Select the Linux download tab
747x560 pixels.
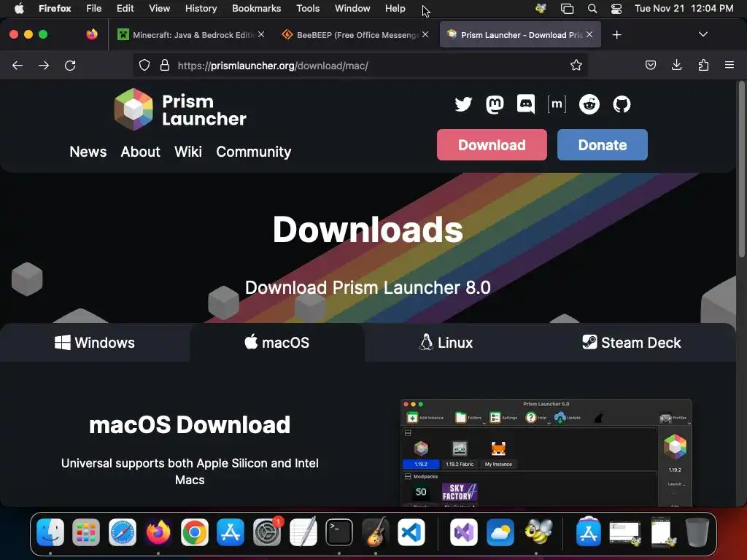446,343
